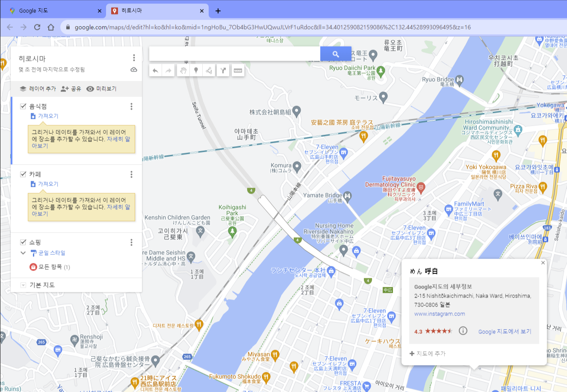Click the shopping bag icon beside 모든 항목
The image size is (567, 392).
tap(33, 267)
